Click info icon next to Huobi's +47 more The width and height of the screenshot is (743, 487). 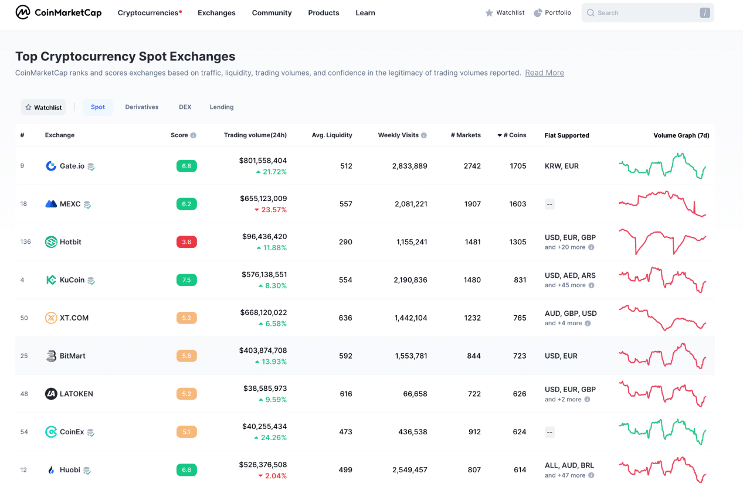tap(591, 475)
